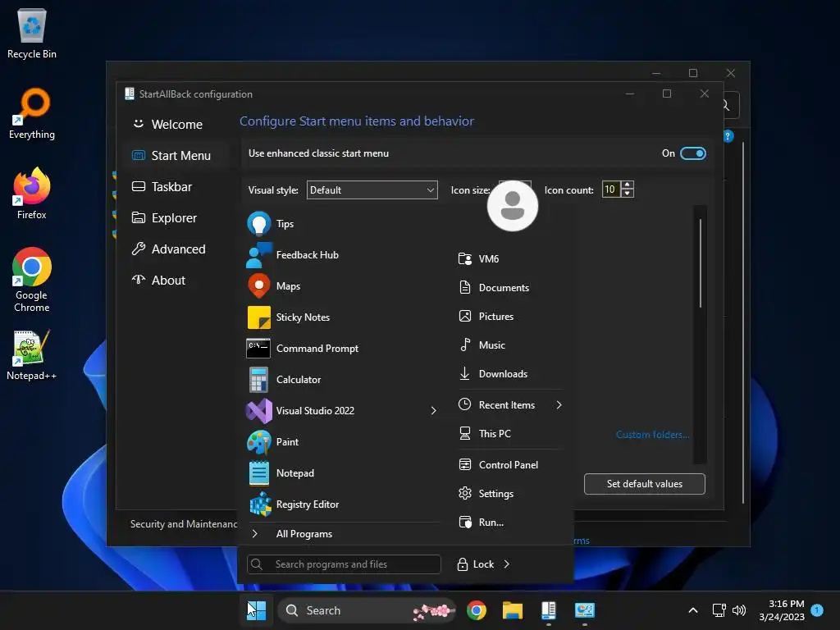Screen dimensions: 840x630
Task: Open Google Chrome from taskbar
Action: coord(477,610)
